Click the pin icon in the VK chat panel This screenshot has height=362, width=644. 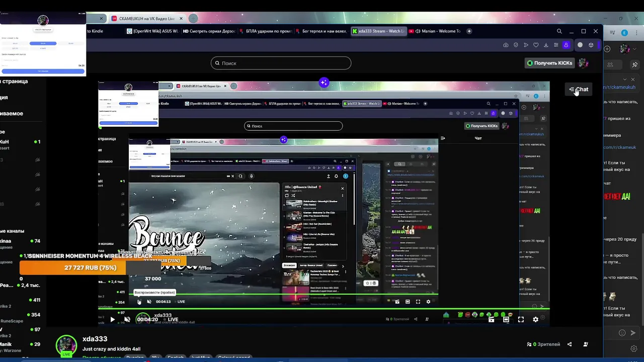tap(634, 64)
